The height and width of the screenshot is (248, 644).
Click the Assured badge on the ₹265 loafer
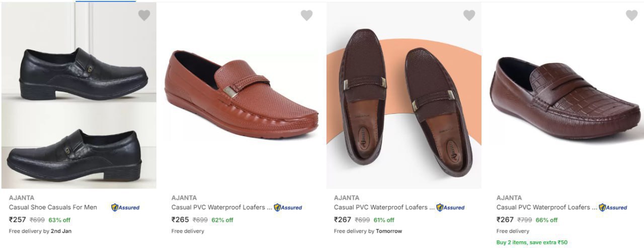288,208
